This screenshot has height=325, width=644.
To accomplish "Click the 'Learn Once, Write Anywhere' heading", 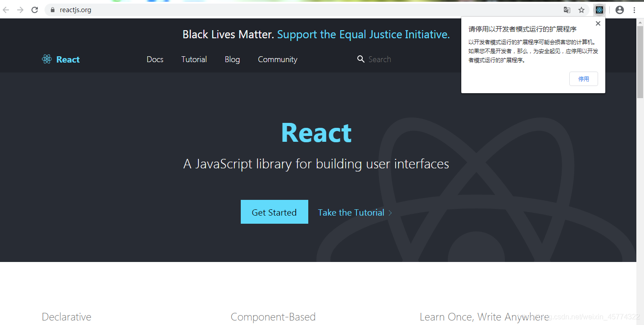I will [x=484, y=317].
